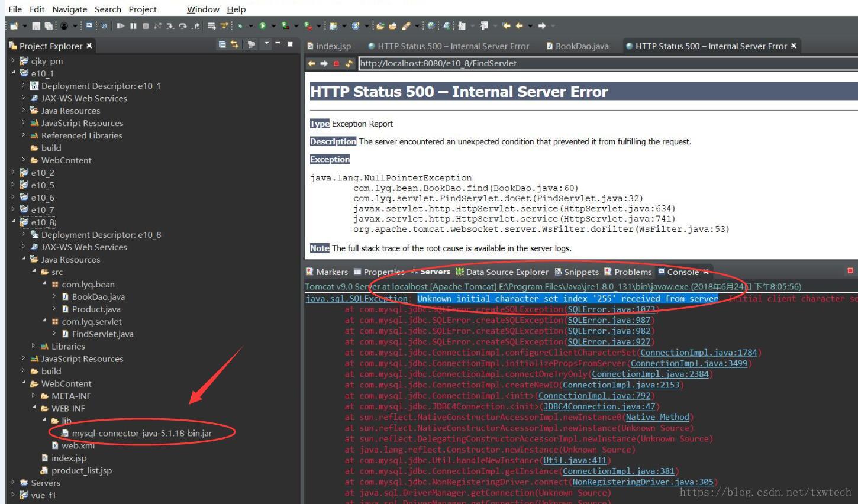The width and height of the screenshot is (858, 504).
Task: Open the SQLError.java:1073 stack trace link
Action: pos(611,309)
